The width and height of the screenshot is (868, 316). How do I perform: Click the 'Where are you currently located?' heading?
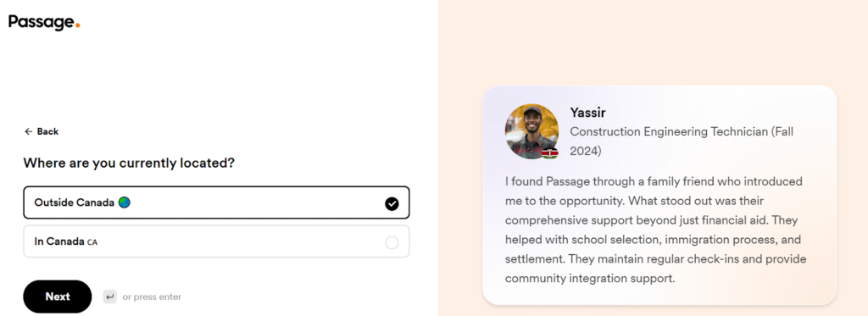coord(129,164)
